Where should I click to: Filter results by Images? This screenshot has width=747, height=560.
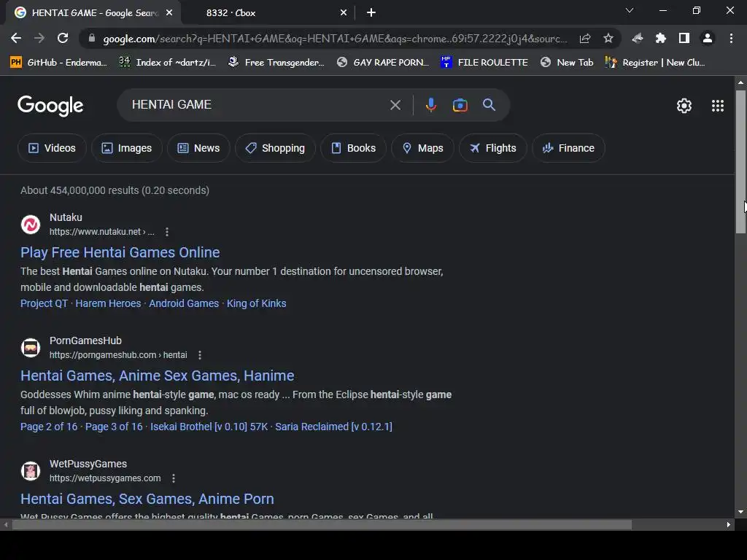point(127,148)
